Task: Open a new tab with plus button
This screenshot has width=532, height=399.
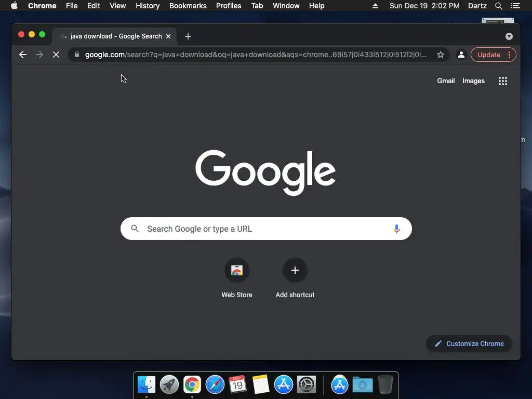Action: (188, 36)
